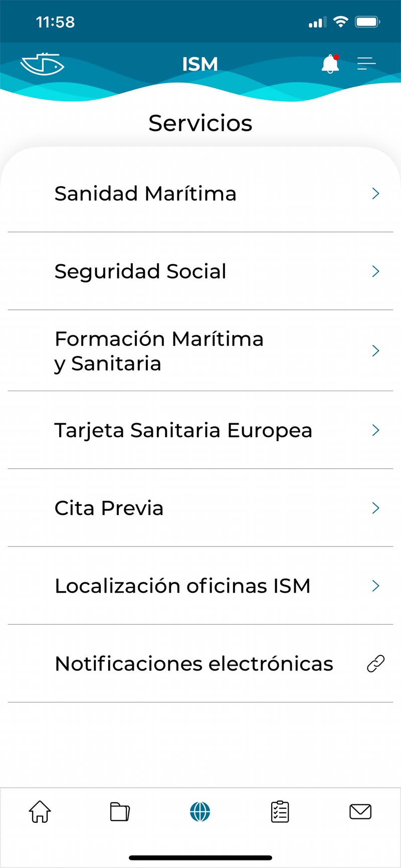Open the hamburger menu icon
Screen dimensions: 401x868
point(366,64)
